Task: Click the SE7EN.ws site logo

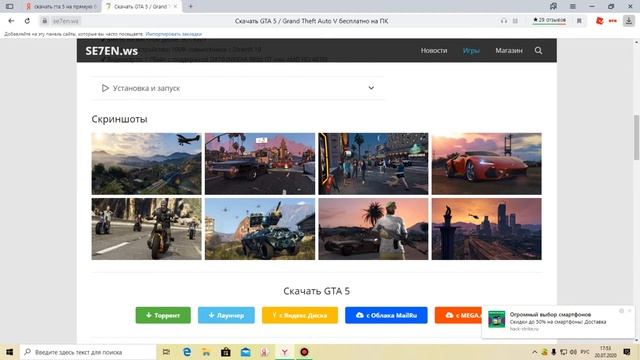Action: (111, 51)
